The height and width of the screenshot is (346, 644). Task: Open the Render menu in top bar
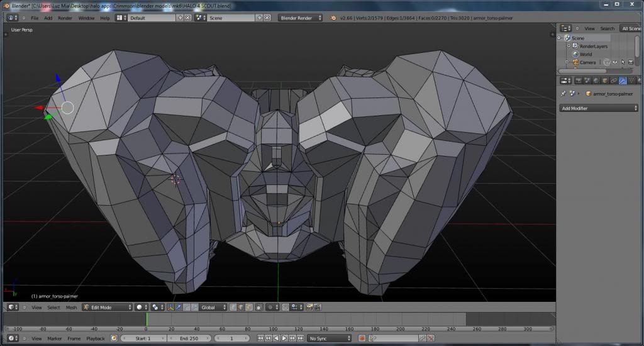[65, 18]
